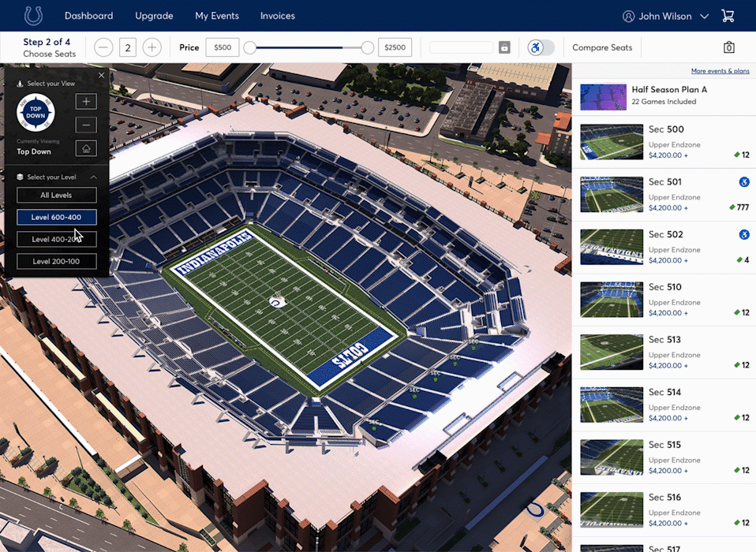Click the green availability diamond for Sec 500
Image resolution: width=756 pixels, height=552 pixels.
737,155
